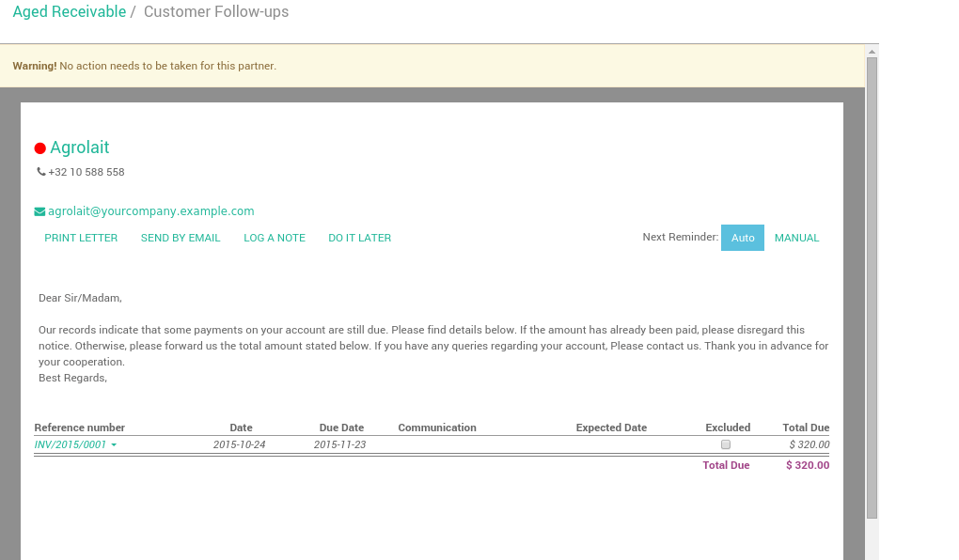Click the Expected Date cell of the invoice
The image size is (959, 560).
tap(611, 444)
